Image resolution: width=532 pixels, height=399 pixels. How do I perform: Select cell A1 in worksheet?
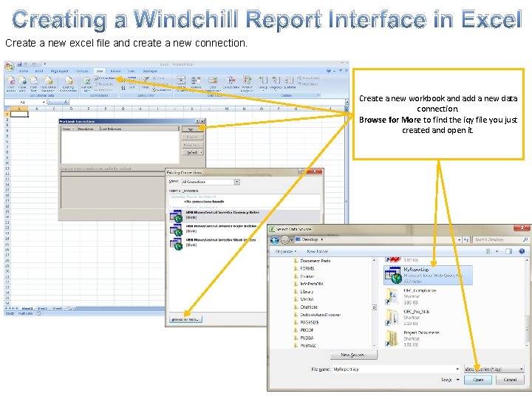[19, 115]
